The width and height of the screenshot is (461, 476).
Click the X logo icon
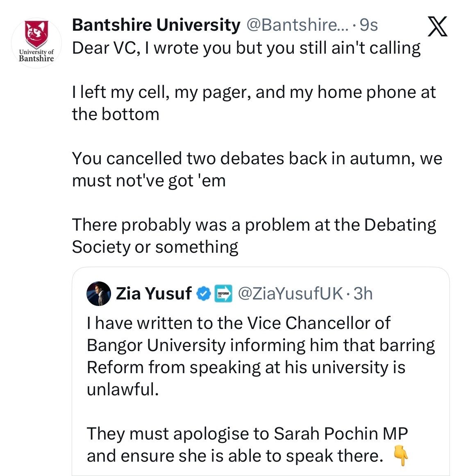coord(437,27)
